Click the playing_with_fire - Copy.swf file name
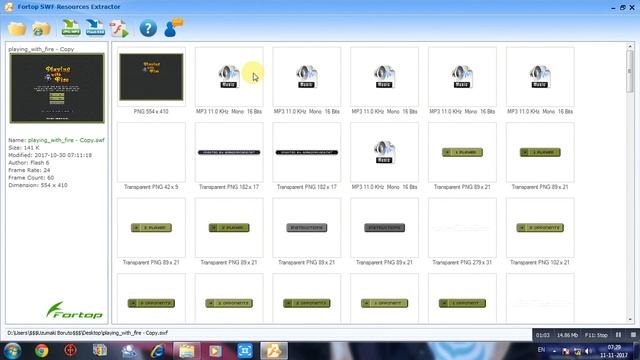Image resolution: width=640 pixels, height=360 pixels. tap(66, 140)
